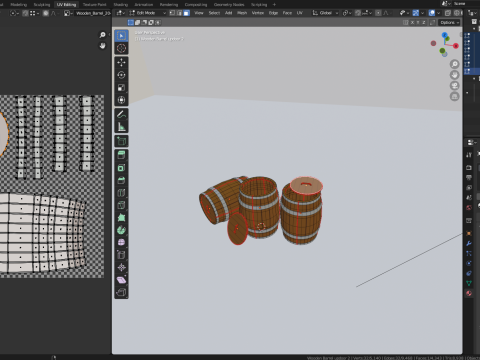Screen dimensions: 480x360
Task: Open the object visibility filter dropdown in the viewport header
Action: pos(404,13)
